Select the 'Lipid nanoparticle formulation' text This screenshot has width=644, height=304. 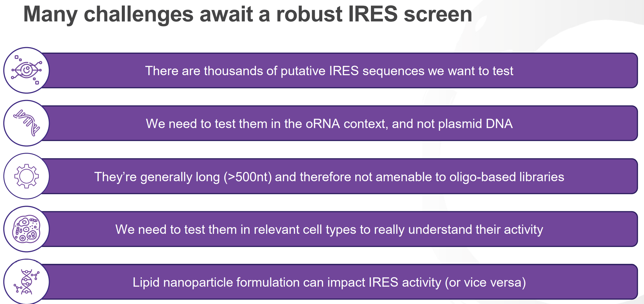[x=329, y=283]
